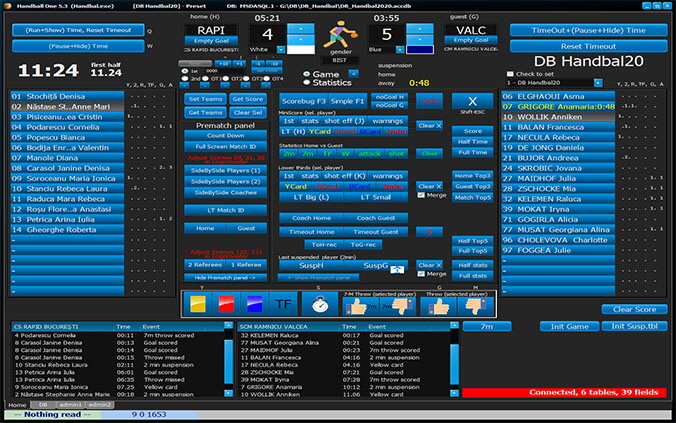Click the Scorebug F3 button
This screenshot has height=423, width=676.
[x=303, y=101]
